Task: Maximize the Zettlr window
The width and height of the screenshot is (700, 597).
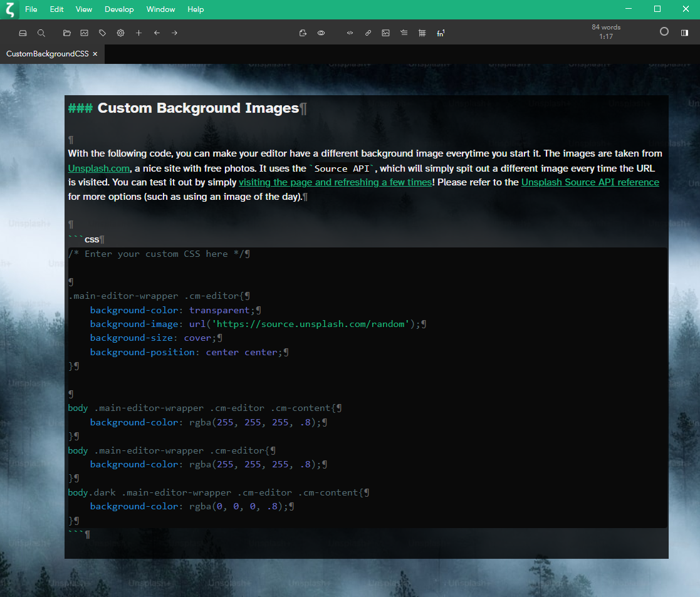Action: [657, 9]
